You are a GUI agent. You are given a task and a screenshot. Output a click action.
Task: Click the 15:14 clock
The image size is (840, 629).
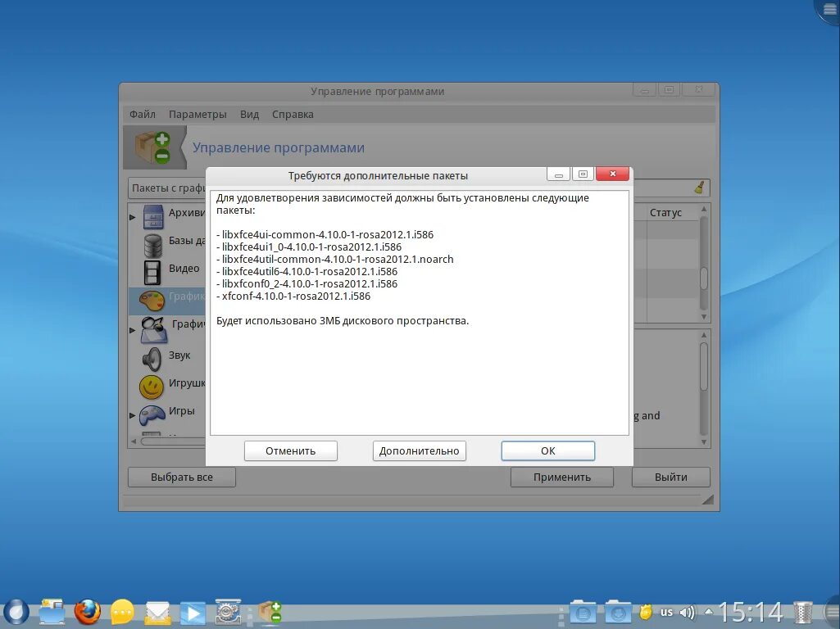pyautogui.click(x=751, y=612)
